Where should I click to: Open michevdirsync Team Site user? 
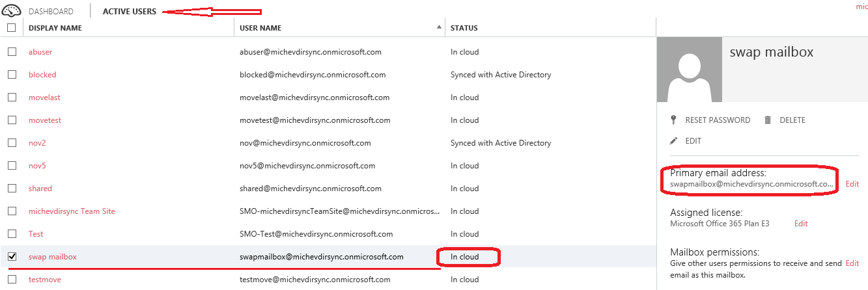[72, 211]
